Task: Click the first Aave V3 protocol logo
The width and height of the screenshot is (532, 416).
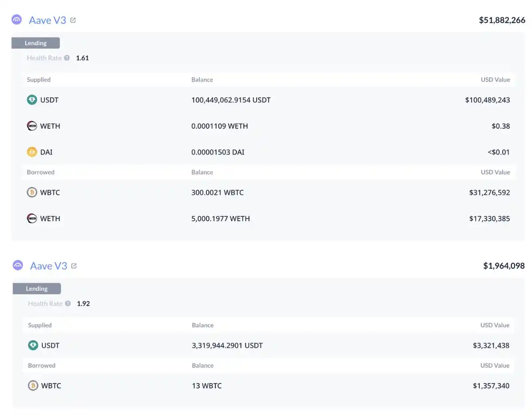Action: 17,20
